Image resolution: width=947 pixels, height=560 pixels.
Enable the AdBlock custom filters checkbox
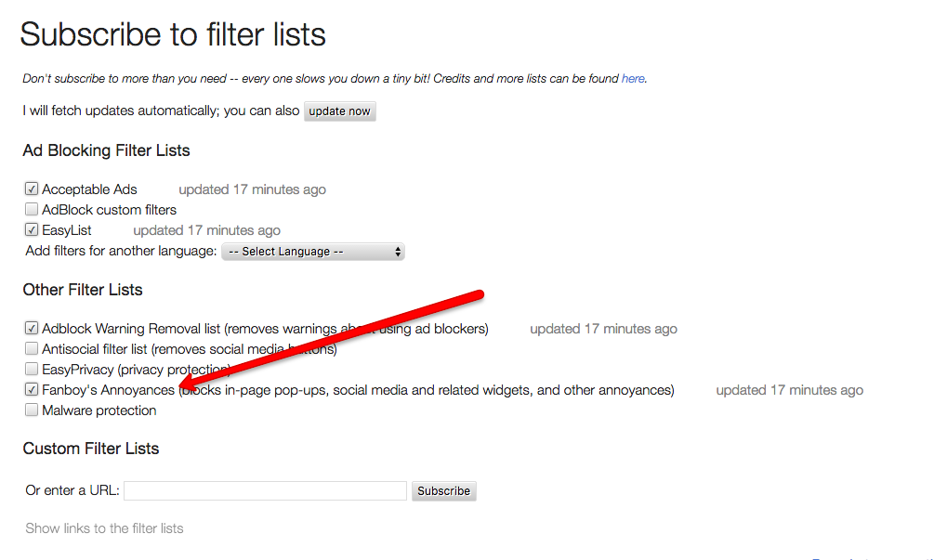point(32,210)
